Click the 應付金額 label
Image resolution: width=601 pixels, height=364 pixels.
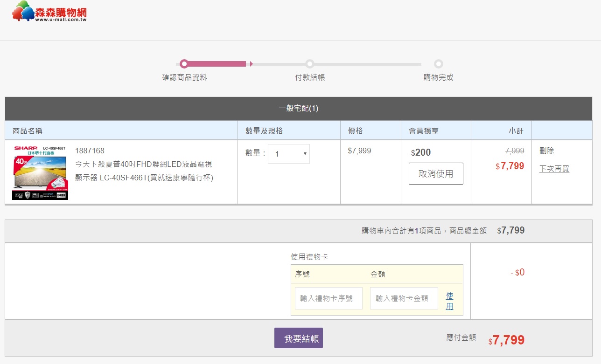461,337
